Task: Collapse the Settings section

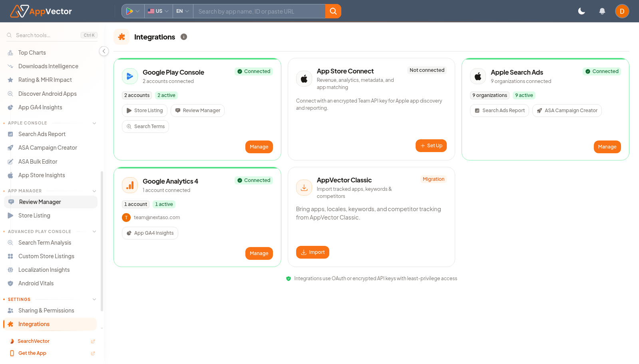Action: click(x=94, y=299)
